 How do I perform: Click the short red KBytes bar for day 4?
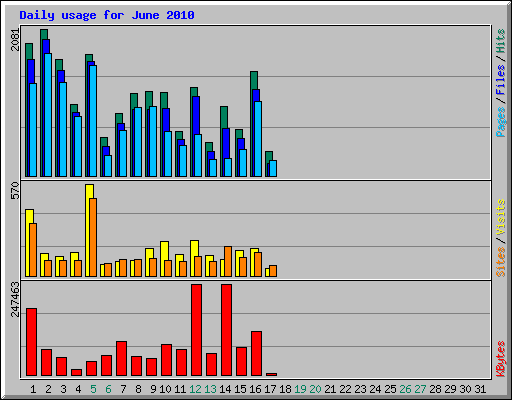point(76,372)
